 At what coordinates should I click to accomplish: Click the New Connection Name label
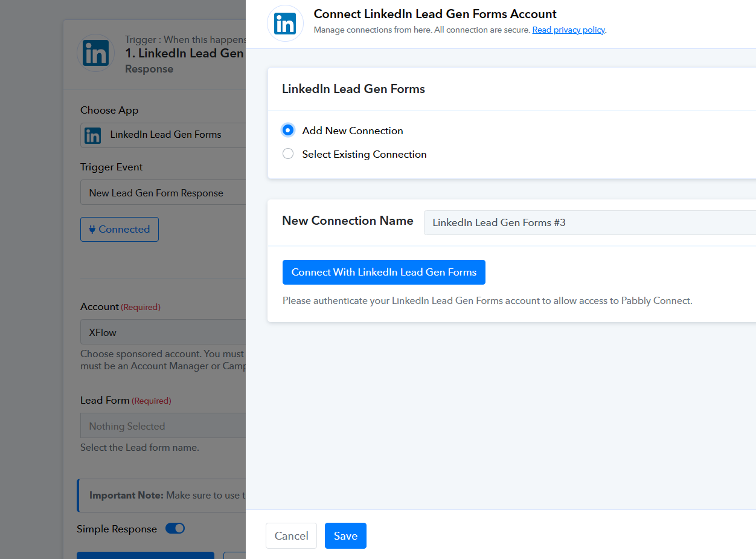tap(348, 221)
